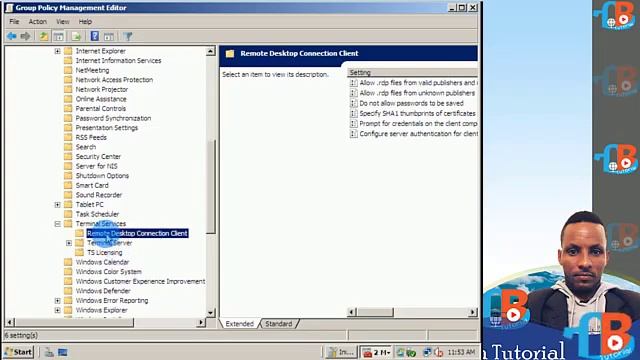Click the icon beside Do not allow passwords setting
The image size is (640, 360).
coord(353,103)
